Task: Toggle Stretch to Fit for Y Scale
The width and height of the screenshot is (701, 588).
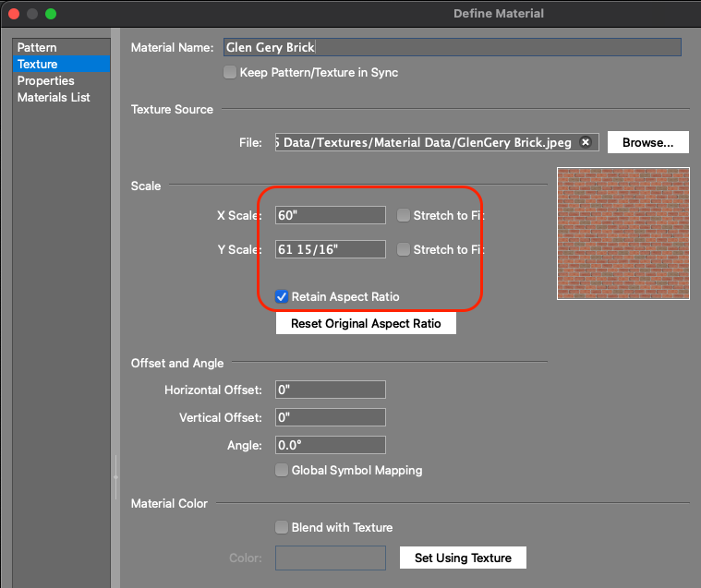Action: point(404,249)
